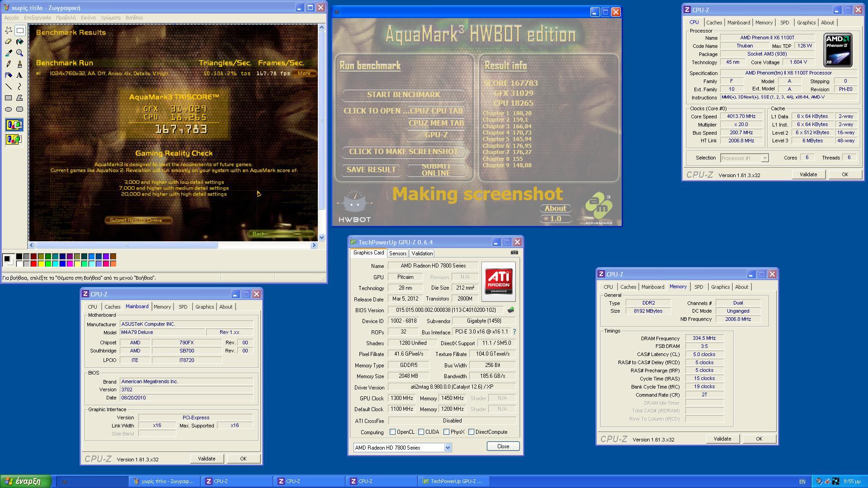The image size is (868, 488).
Task: Toggle the DirectCompute checkbox in GPU-Z
Action: click(471, 432)
